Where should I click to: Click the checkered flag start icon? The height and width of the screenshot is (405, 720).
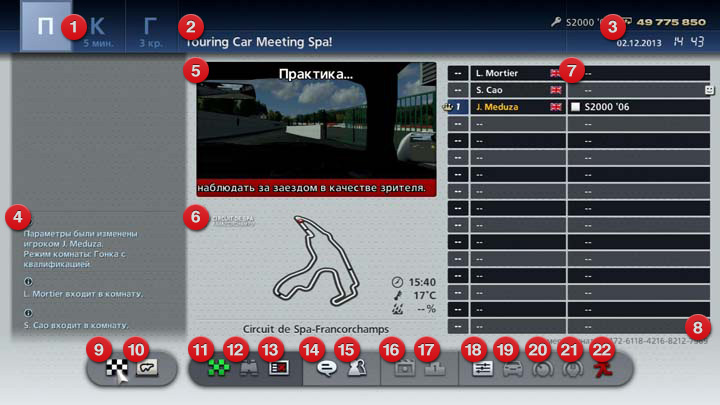(118, 368)
